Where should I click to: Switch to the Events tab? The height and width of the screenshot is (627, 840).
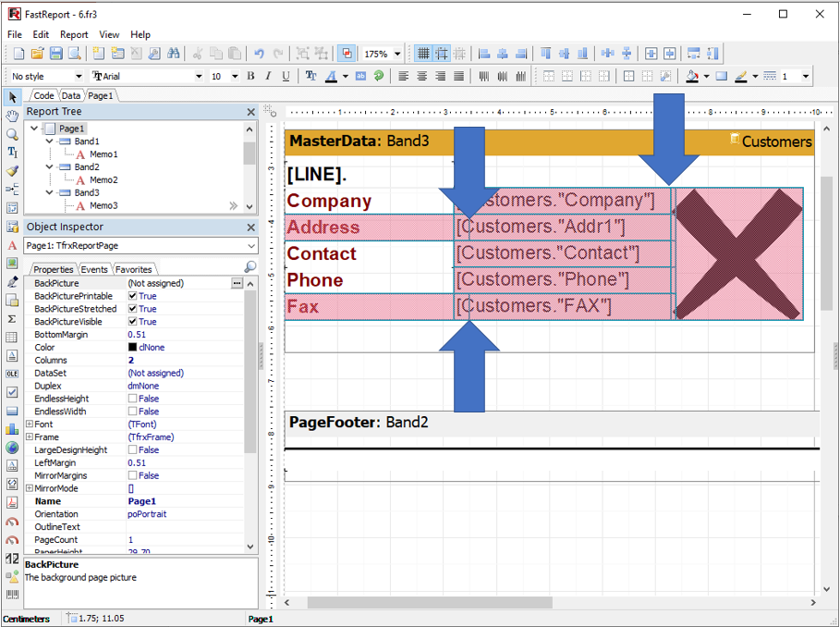pyautogui.click(x=94, y=269)
